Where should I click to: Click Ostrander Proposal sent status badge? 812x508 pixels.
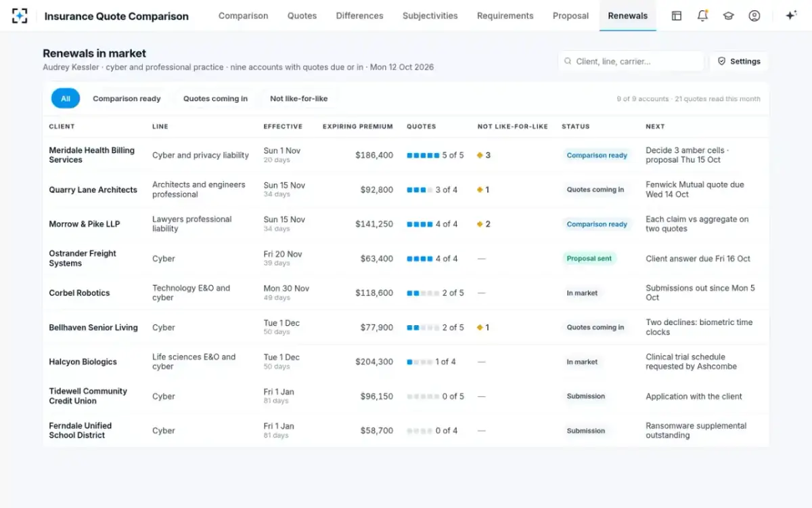pos(589,259)
